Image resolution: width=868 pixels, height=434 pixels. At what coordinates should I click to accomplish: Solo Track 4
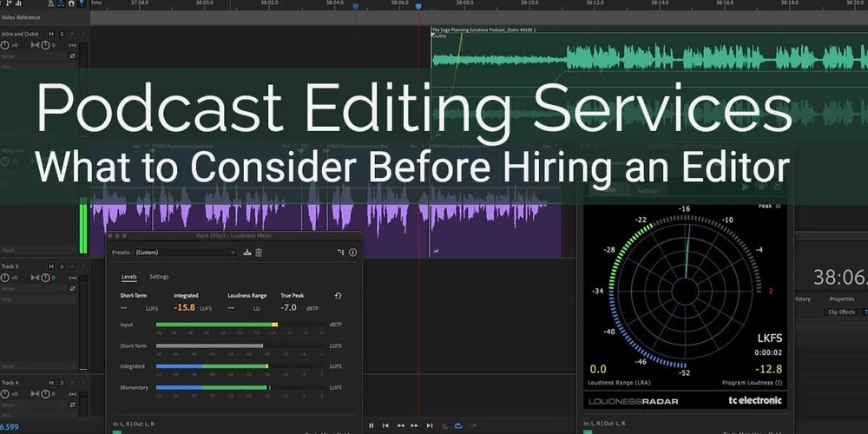coord(62,383)
